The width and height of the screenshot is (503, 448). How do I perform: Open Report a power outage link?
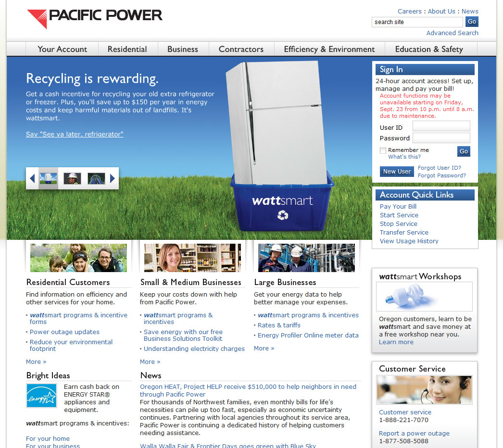click(x=414, y=433)
